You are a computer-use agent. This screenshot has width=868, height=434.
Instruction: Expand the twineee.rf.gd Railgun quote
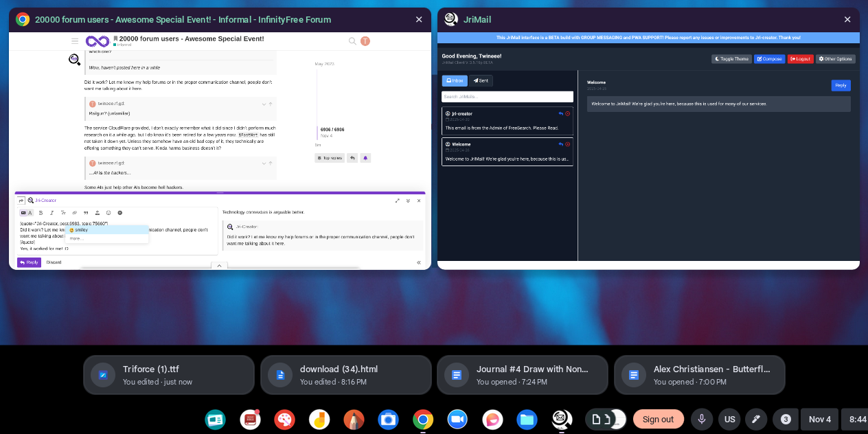(264, 104)
